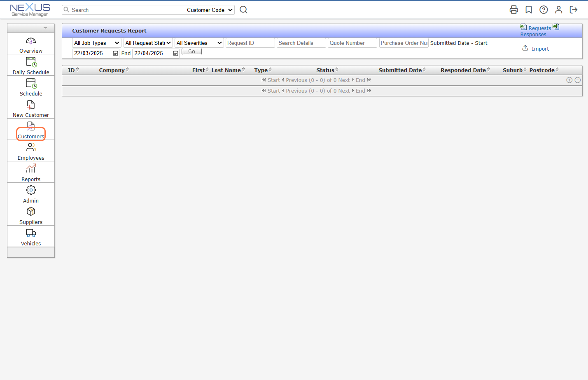Click the minus circle collapse icon

pyautogui.click(x=578, y=80)
